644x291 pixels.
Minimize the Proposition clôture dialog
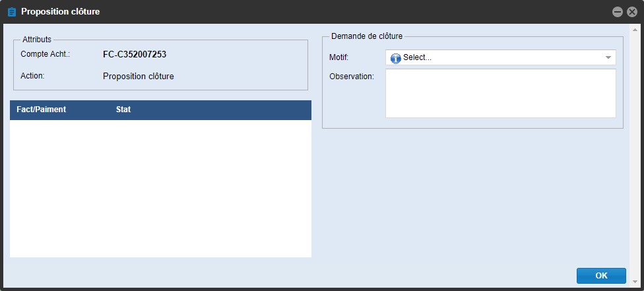click(x=618, y=12)
